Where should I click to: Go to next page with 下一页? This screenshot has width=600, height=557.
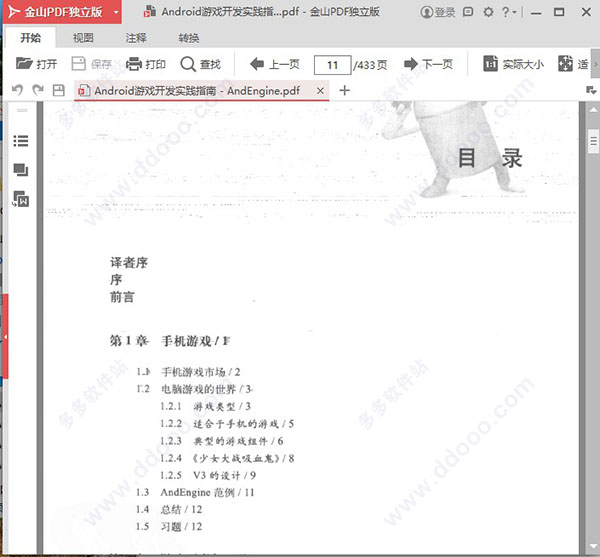coord(428,64)
